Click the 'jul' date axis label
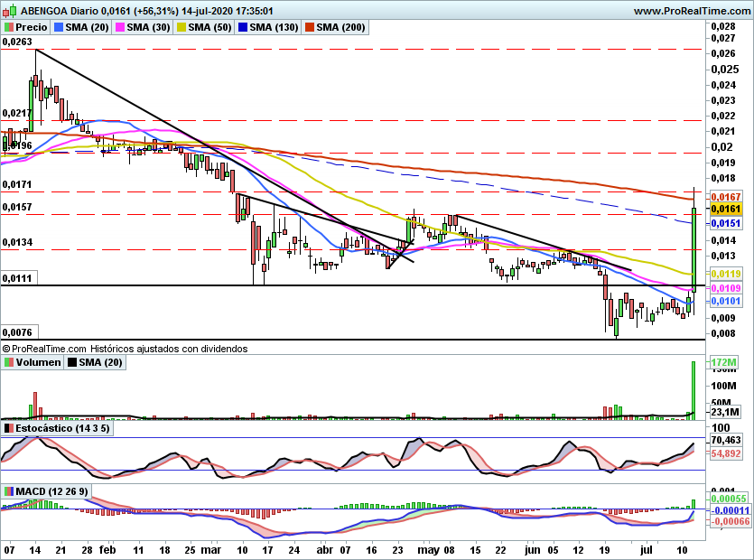The width and height of the screenshot is (754, 560). [x=647, y=550]
